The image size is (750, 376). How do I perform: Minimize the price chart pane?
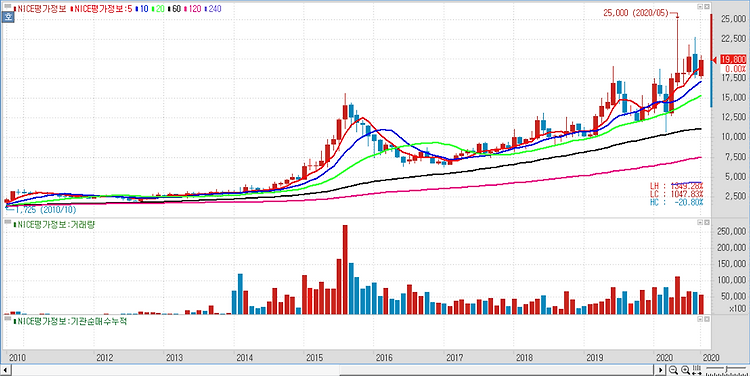(700, 7)
